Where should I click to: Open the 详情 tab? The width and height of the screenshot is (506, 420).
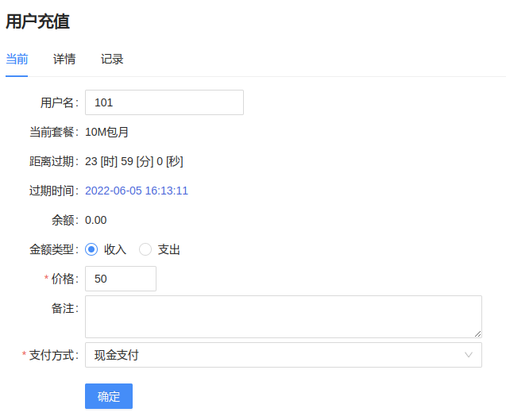click(64, 60)
